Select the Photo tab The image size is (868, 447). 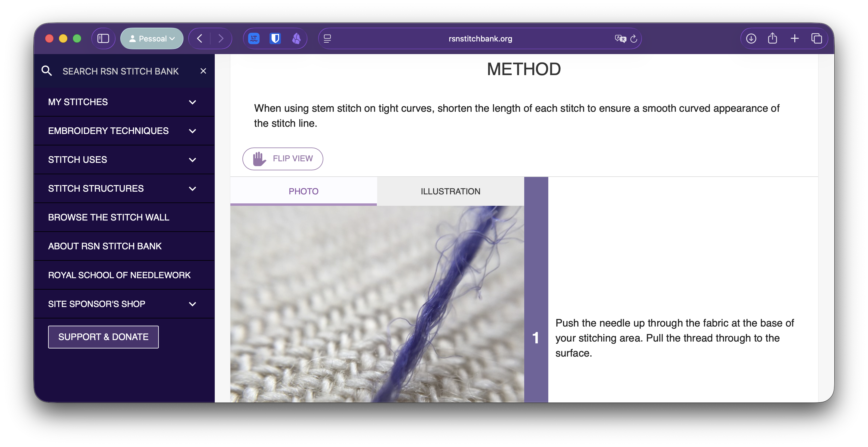303,191
